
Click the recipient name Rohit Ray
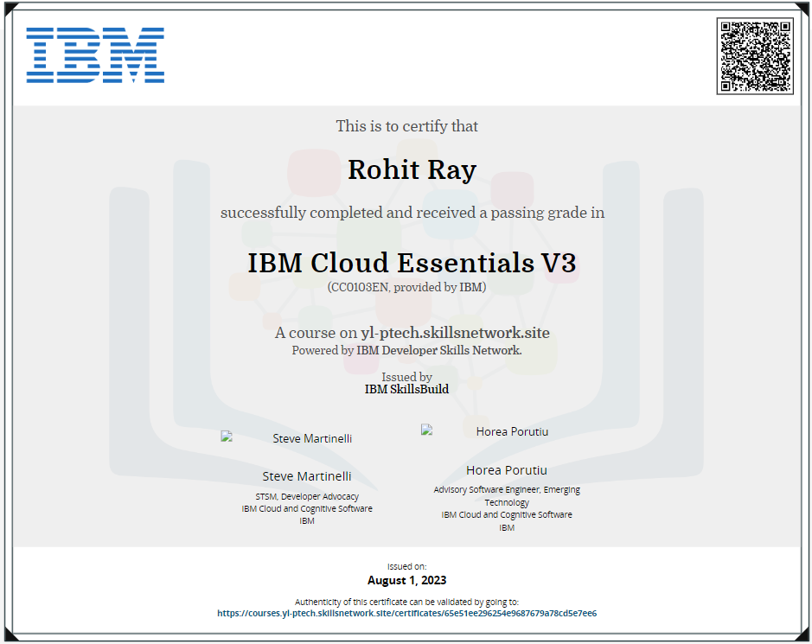click(412, 169)
